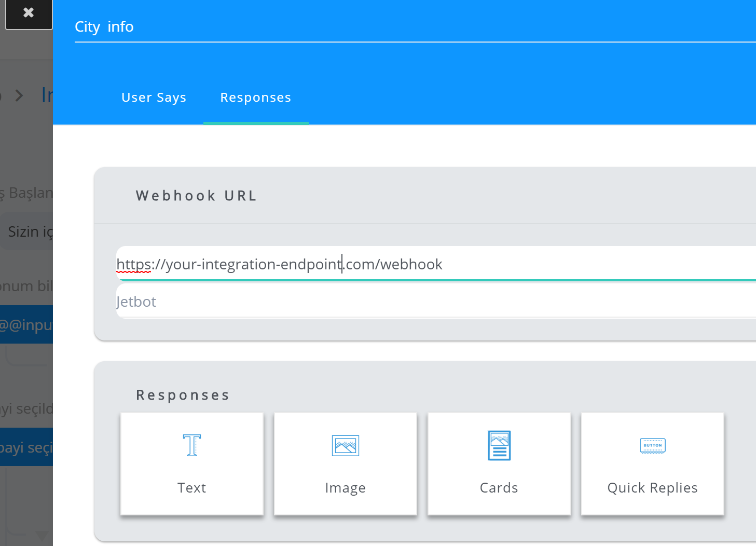The height and width of the screenshot is (546, 756).
Task: Edit the City info title field
Action: tap(415, 27)
